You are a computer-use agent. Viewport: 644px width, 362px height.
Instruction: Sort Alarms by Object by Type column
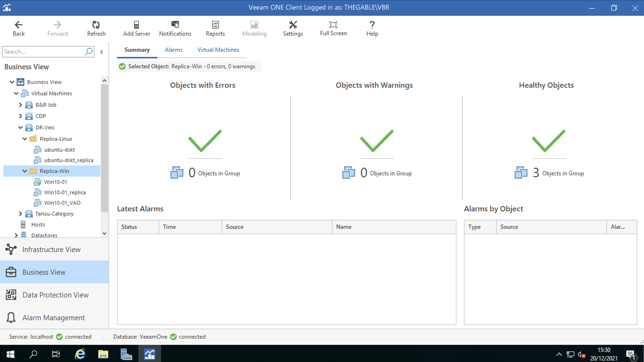click(480, 227)
